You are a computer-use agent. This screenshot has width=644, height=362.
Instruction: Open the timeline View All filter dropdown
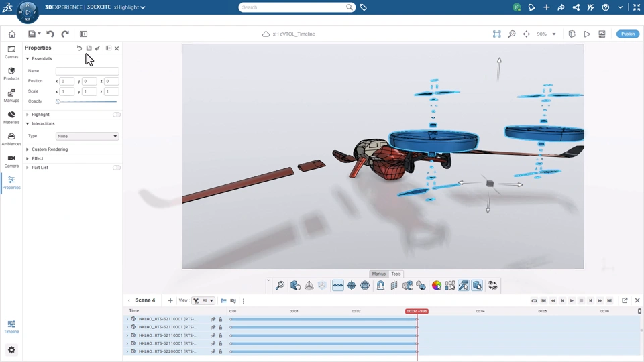point(204,300)
